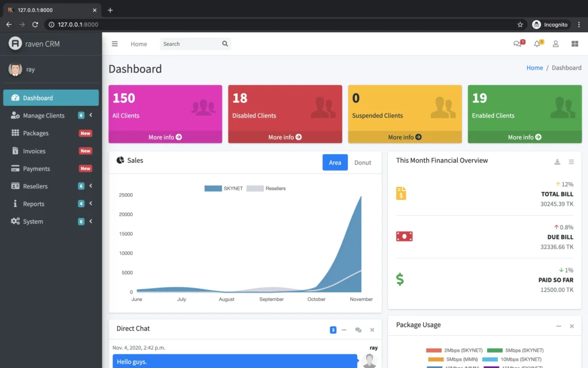The image size is (588, 368).
Task: Collapse the Package Usage card
Action: [x=559, y=326]
